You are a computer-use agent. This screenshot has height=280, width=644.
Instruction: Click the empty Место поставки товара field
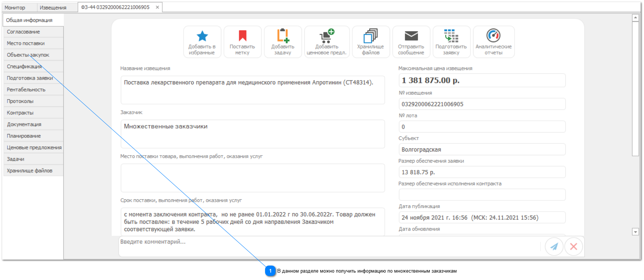pyautogui.click(x=252, y=178)
